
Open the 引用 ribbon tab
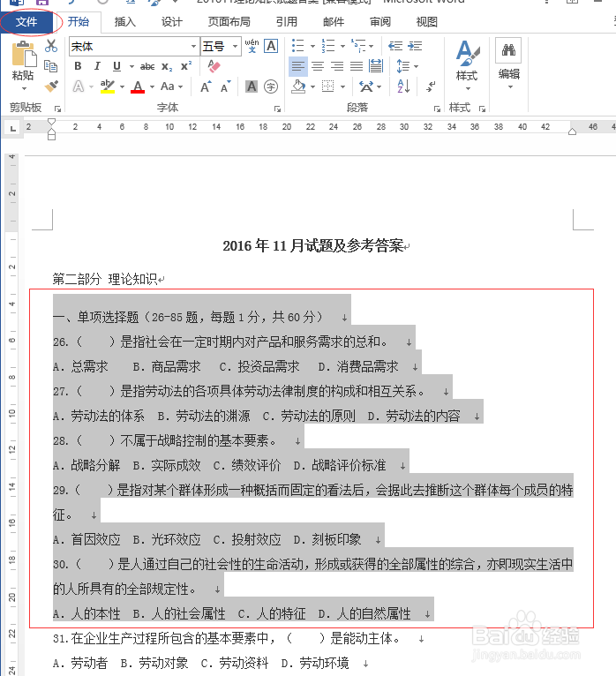click(287, 21)
